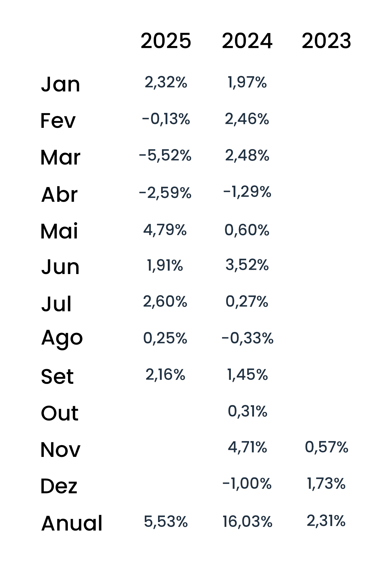Screen dimensions: 392x563
Task: Click the 4,79% value in Mai row
Action: pos(165,230)
